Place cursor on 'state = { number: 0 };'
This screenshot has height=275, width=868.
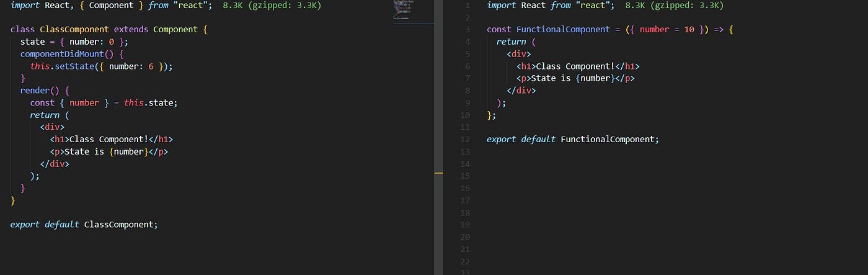[x=74, y=42]
